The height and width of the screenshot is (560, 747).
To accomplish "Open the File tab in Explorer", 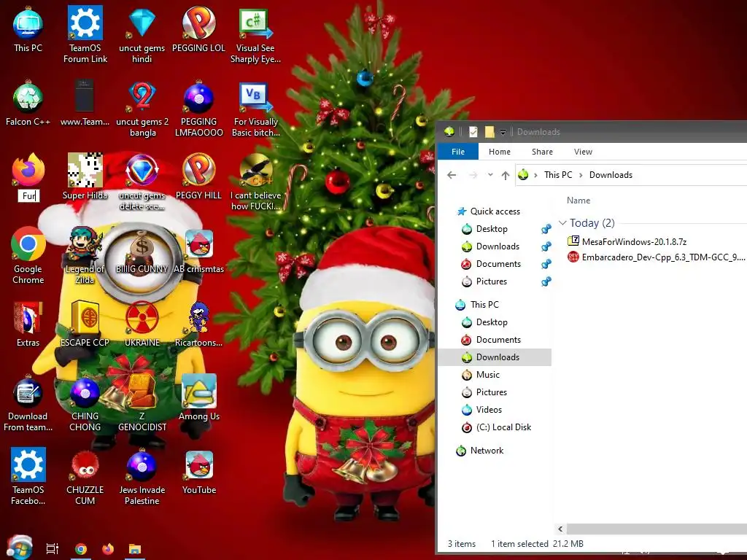I will click(458, 152).
